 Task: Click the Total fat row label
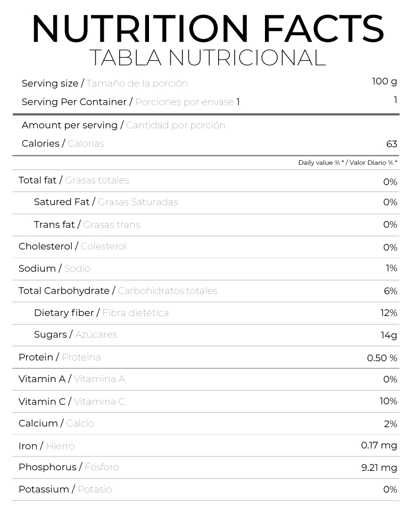[x=73, y=180]
